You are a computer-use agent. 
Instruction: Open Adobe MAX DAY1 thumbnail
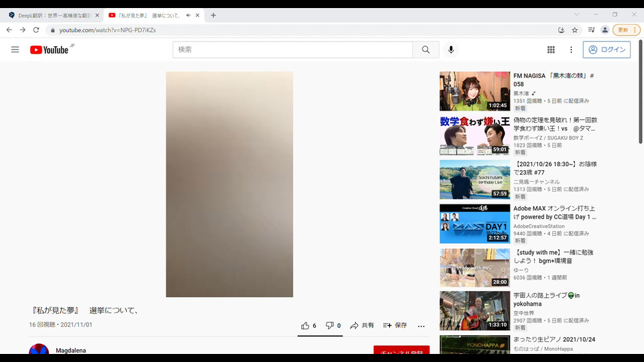coord(475,224)
